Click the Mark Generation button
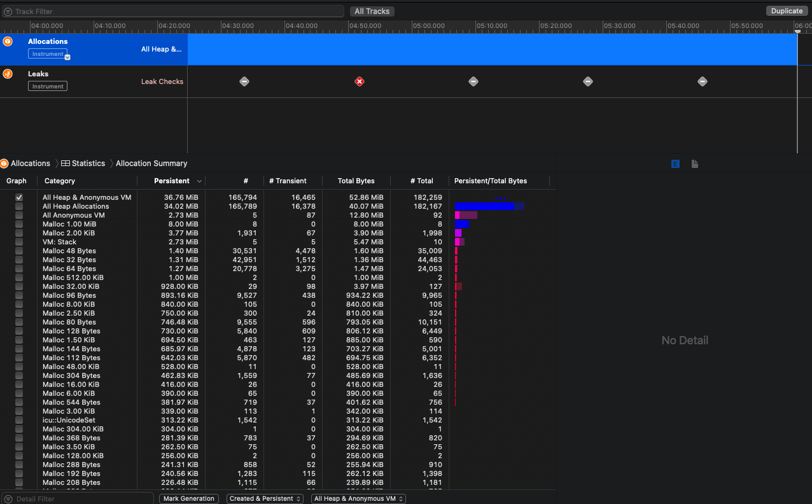This screenshot has width=812, height=504. (x=188, y=499)
